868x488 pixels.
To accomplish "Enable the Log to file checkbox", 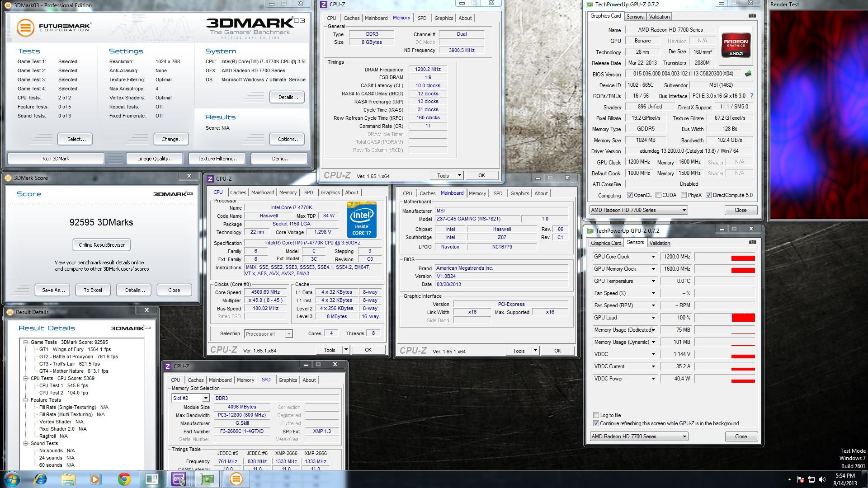I will point(596,415).
